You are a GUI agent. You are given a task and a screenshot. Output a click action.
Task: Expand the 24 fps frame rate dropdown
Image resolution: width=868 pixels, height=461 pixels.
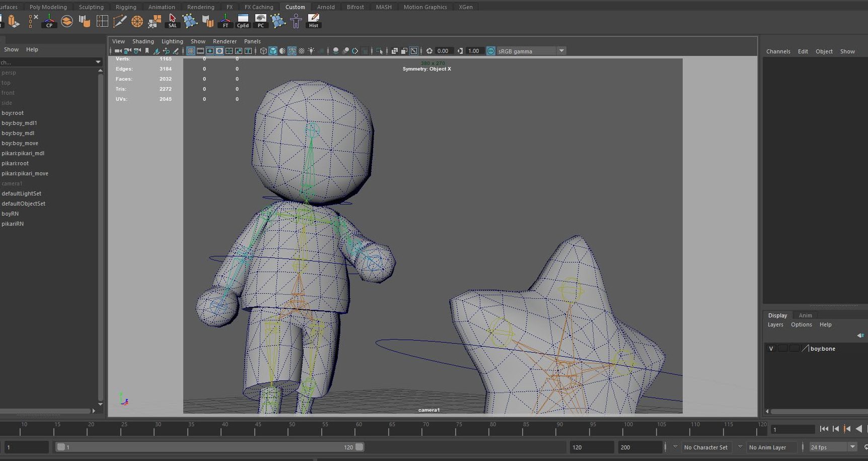pyautogui.click(x=852, y=447)
